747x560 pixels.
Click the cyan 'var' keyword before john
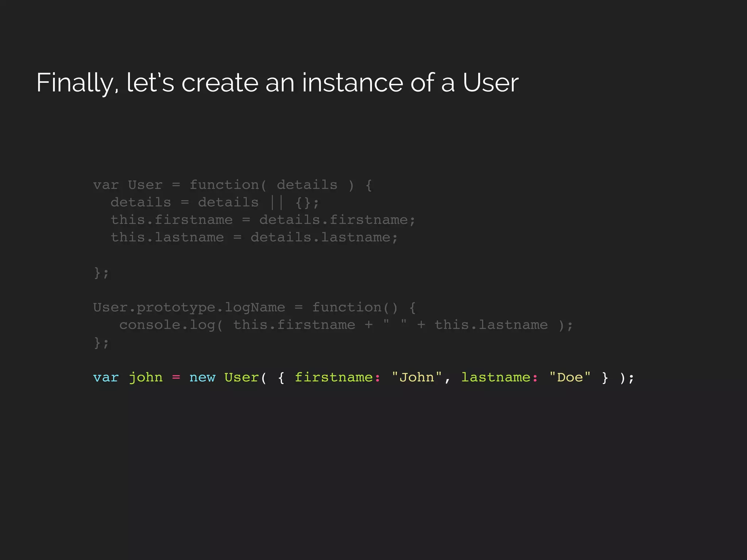point(106,378)
